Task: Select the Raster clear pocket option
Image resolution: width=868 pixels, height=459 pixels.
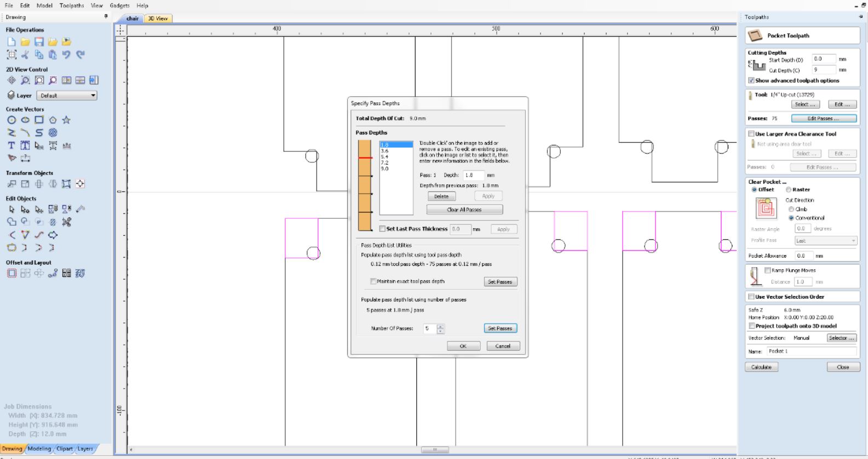Action: coord(788,189)
